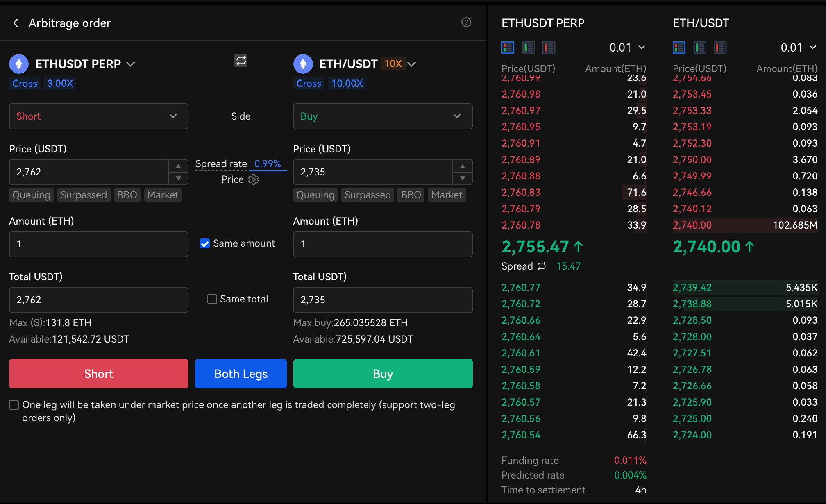Click the Both Legs button
The image size is (826, 504).
[x=241, y=373]
